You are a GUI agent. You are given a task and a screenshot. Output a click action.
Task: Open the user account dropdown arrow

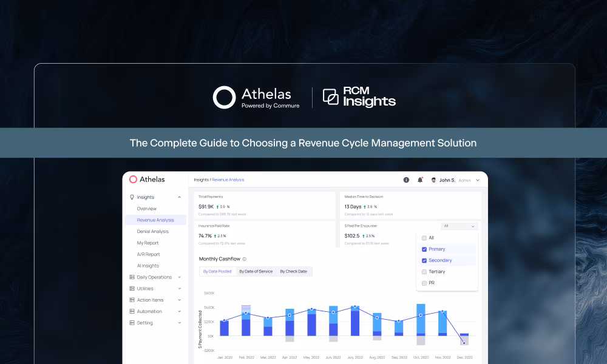coord(478,180)
